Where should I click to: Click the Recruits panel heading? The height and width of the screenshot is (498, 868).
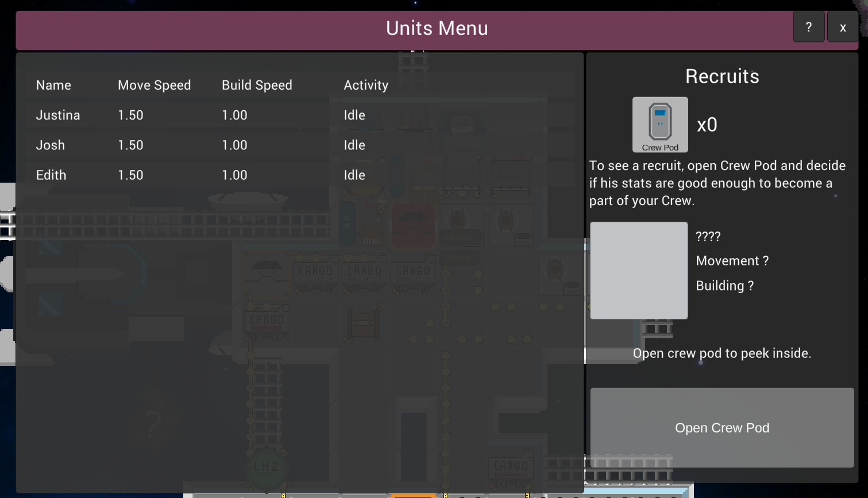(722, 76)
